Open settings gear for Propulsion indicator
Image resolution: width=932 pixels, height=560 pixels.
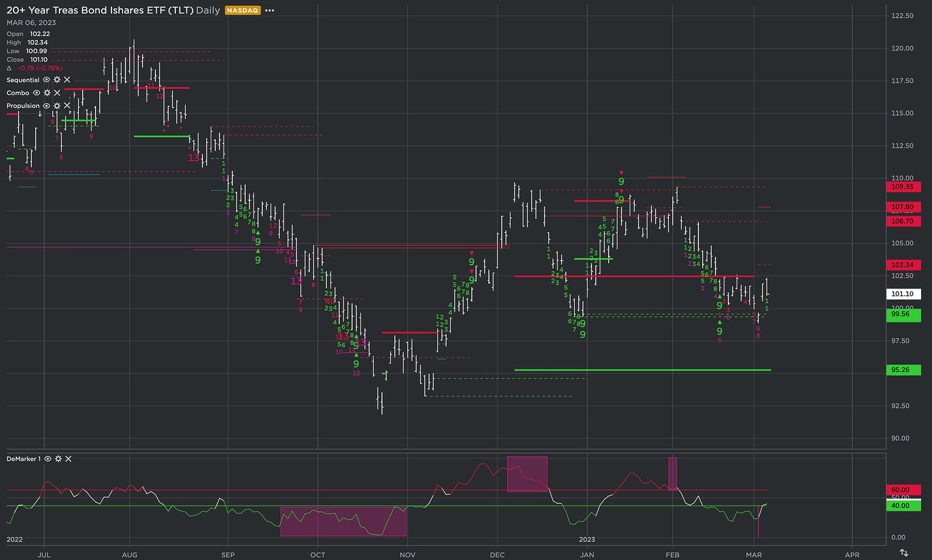57,106
